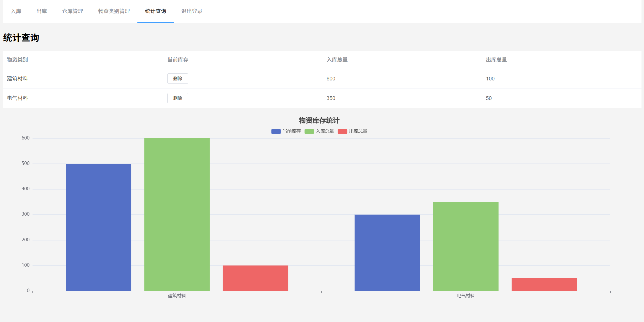The image size is (644, 322).
Task: Click the 入库总量 column header
Action: coord(337,60)
